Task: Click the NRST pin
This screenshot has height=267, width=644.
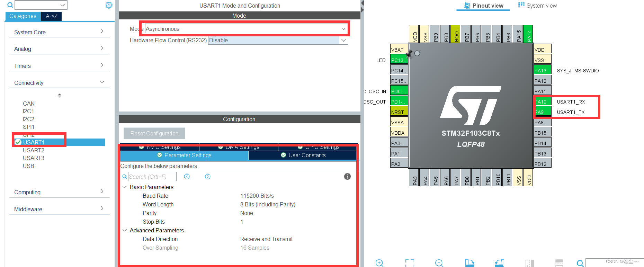Action: 399,112
